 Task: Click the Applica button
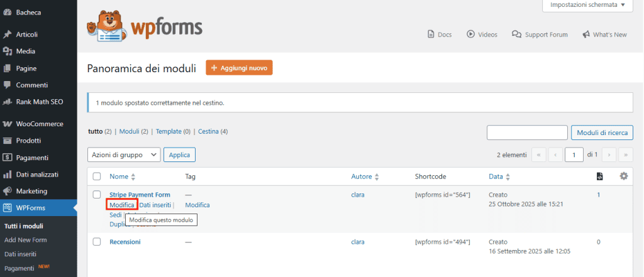point(179,155)
